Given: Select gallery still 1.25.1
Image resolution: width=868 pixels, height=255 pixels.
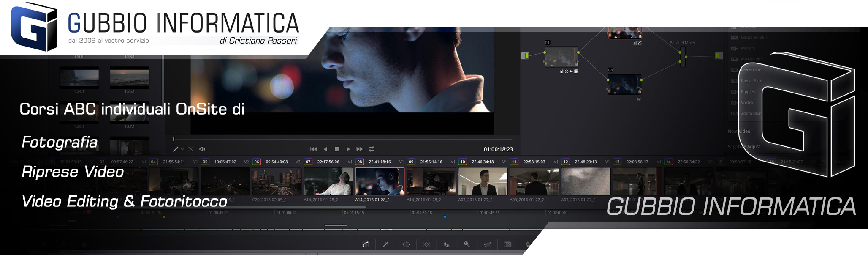Looking at the screenshot, I should [x=130, y=78].
